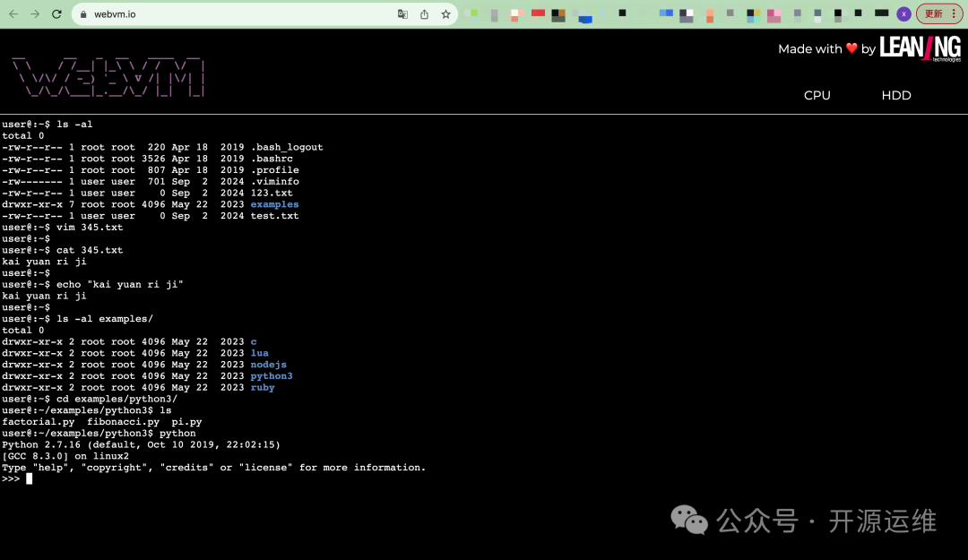The height and width of the screenshot is (560, 968).
Task: Click the test.txt file name
Action: point(275,215)
